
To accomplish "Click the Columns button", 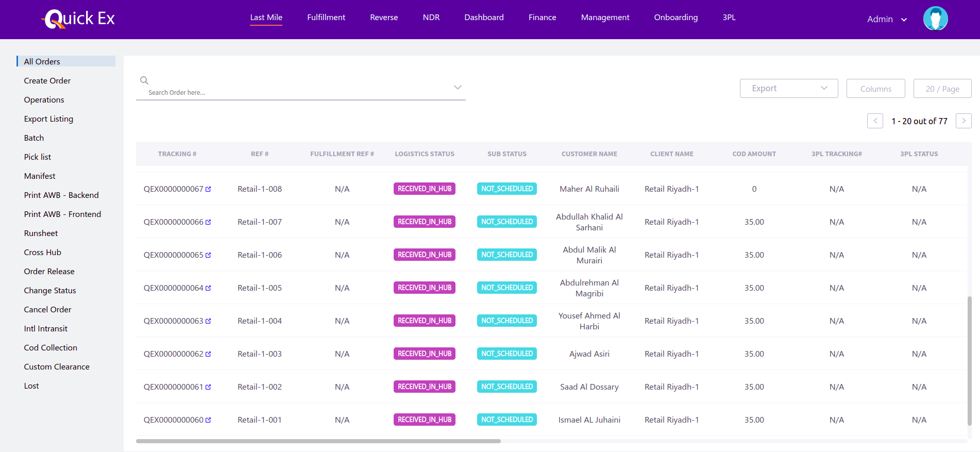I will click(x=875, y=89).
